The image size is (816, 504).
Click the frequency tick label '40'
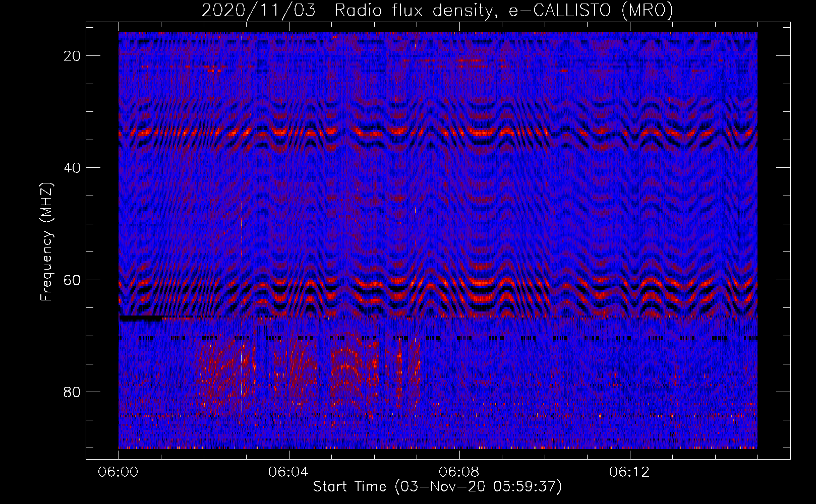73,167
